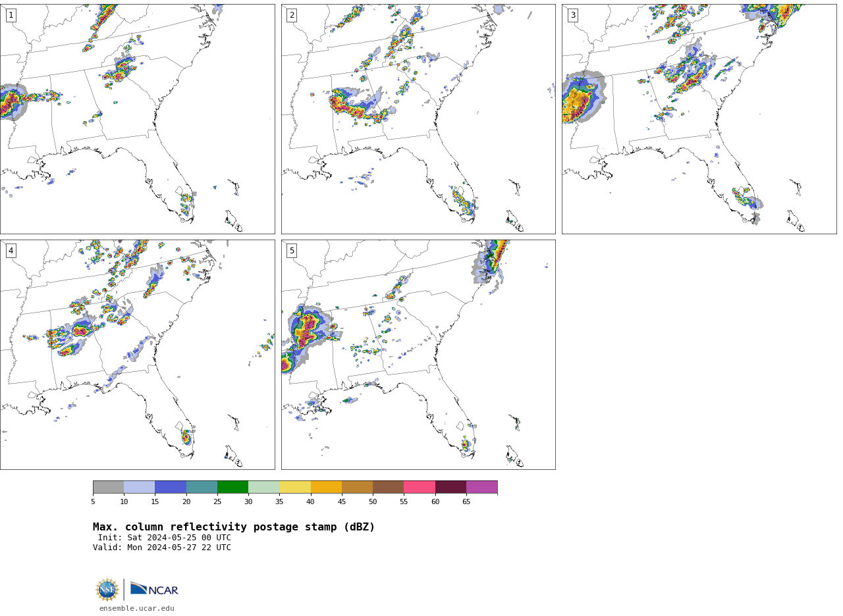Click the dark brown 50-55 dBZ swatch
Image resolution: width=843 pixels, height=616 pixels.
pos(388,487)
